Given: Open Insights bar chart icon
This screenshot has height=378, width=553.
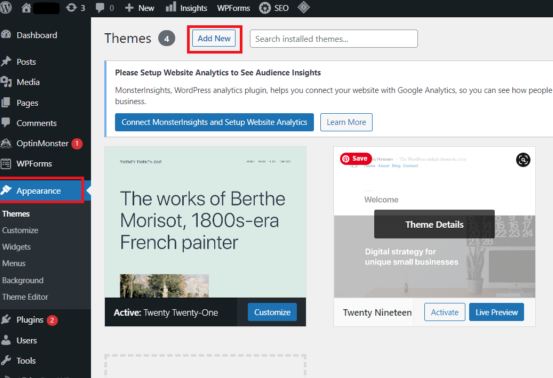Looking at the screenshot, I should point(171,7).
